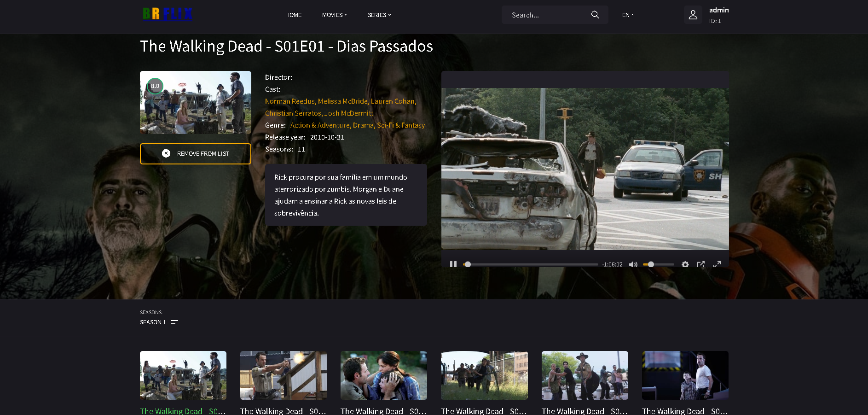Image resolution: width=868 pixels, height=415 pixels.
Task: Click the 8.0 rating badge
Action: point(155,86)
